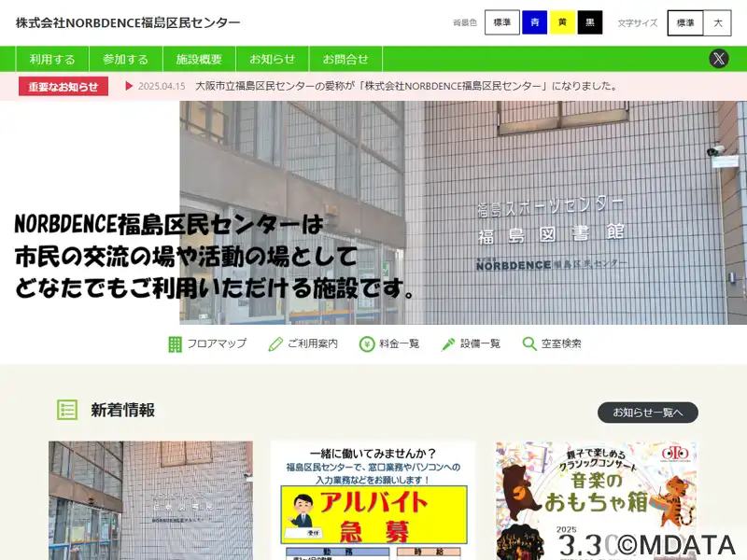Click the floor map grid icon
This screenshot has height=560, width=747.
(175, 343)
